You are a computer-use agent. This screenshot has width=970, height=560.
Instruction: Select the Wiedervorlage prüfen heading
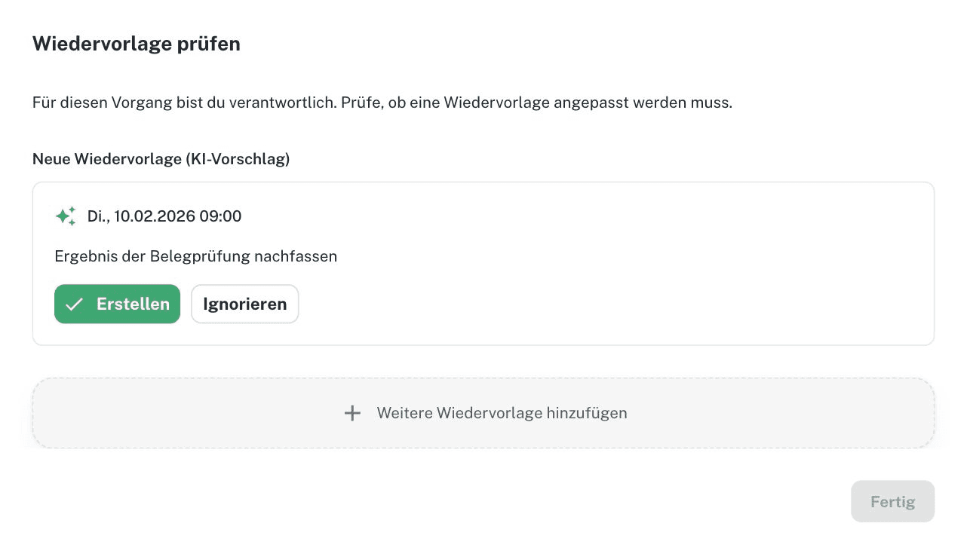(x=136, y=44)
